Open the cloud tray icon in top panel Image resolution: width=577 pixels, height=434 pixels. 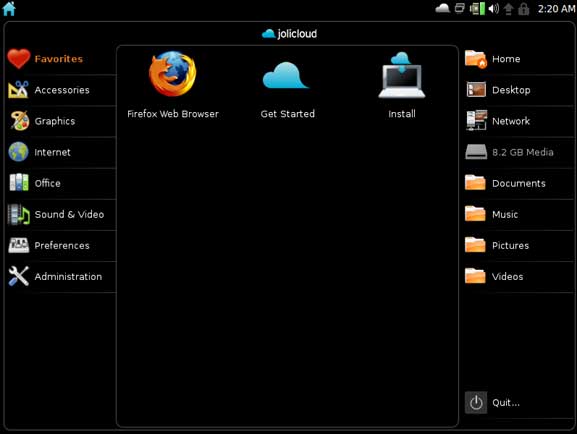coord(442,8)
